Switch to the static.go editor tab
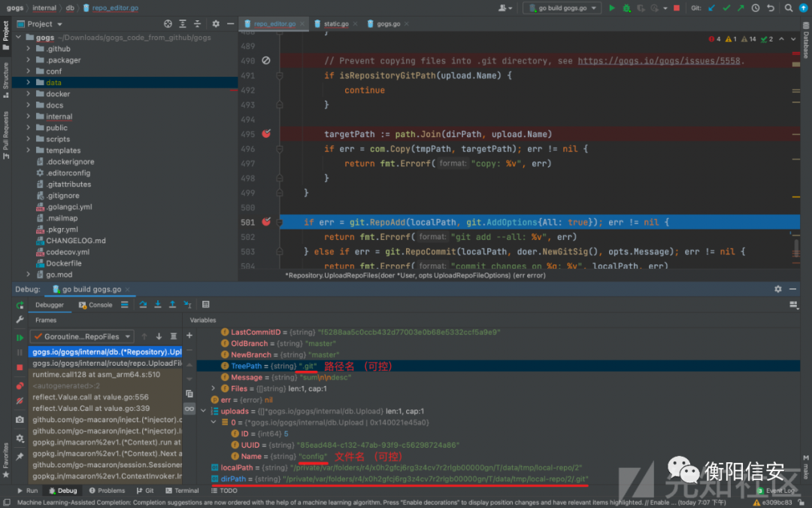 click(x=336, y=24)
